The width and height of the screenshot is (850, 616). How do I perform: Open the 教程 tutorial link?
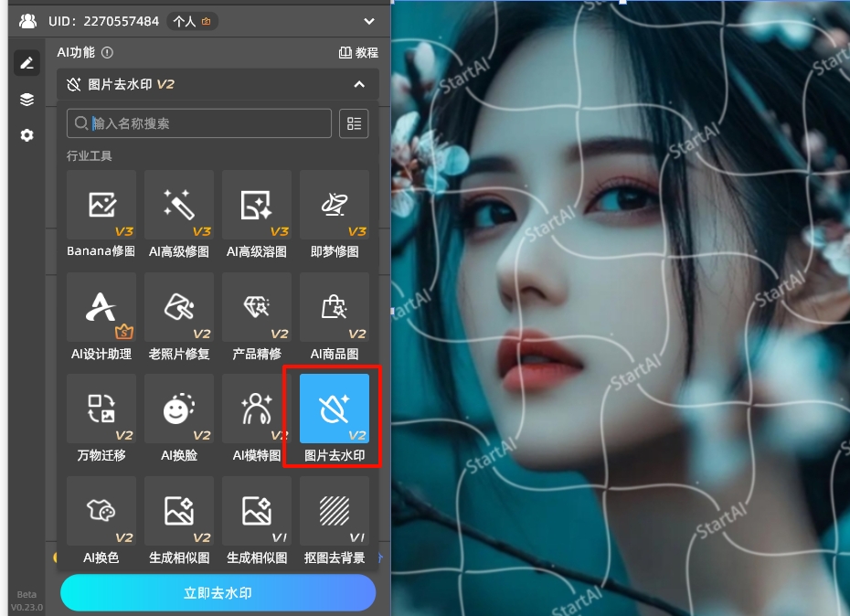(358, 53)
